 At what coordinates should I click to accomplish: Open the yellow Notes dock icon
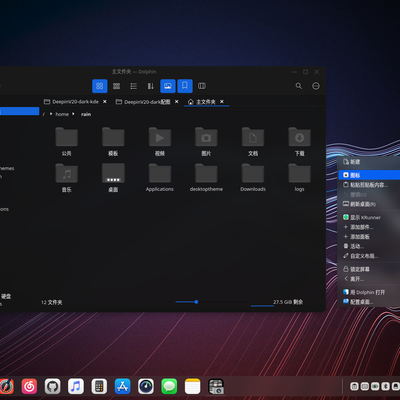(x=193, y=386)
